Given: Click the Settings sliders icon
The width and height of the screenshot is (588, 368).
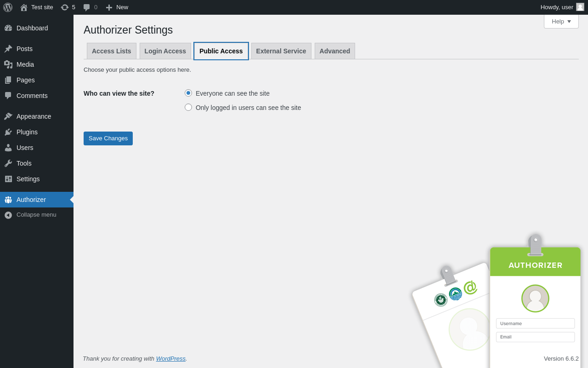Looking at the screenshot, I should [x=8, y=179].
